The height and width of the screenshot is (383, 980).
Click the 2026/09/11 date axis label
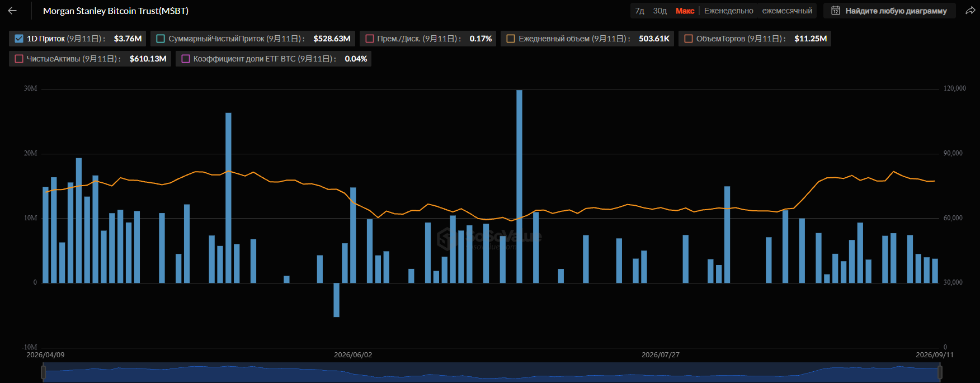(x=935, y=355)
